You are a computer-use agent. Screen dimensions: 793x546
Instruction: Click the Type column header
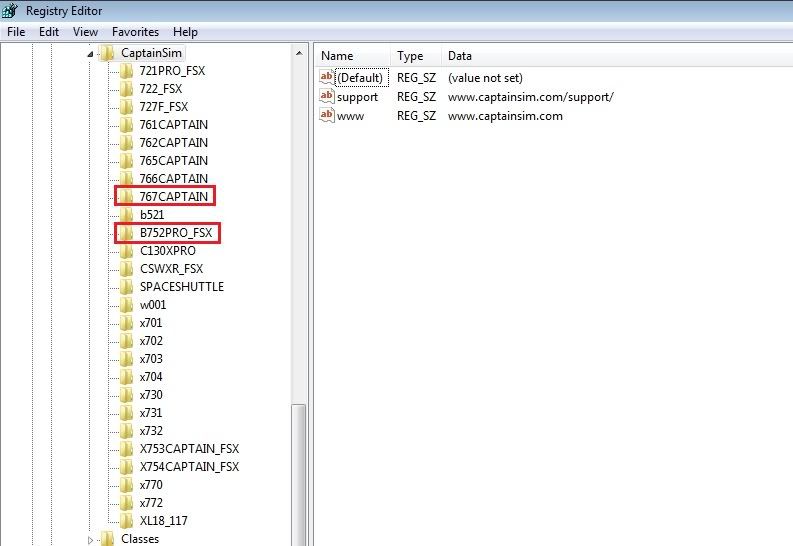410,56
